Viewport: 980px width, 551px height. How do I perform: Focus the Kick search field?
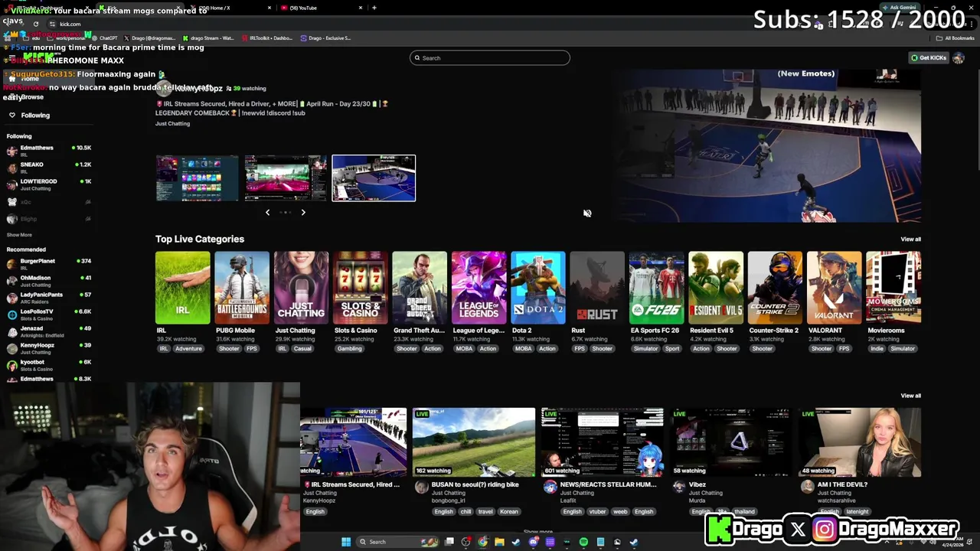click(x=490, y=58)
